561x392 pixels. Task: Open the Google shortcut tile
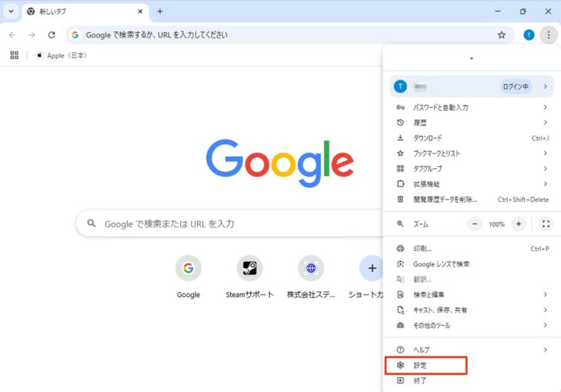(189, 277)
